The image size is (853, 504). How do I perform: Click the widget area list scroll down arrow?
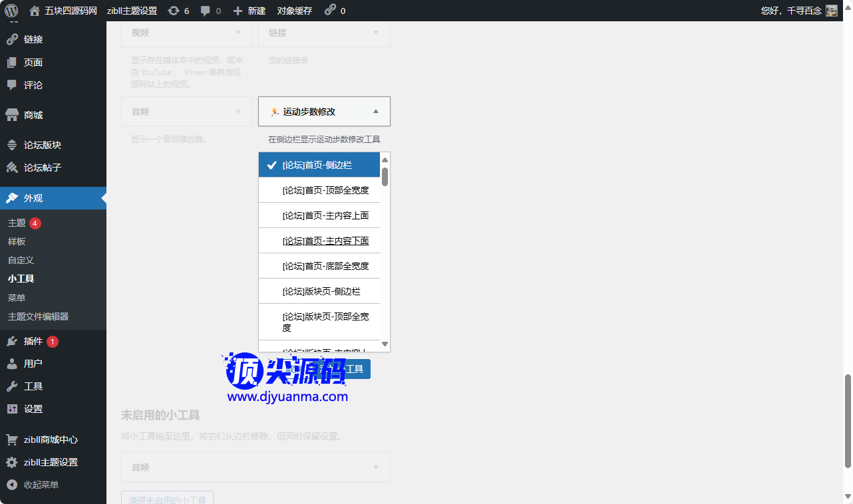pyautogui.click(x=385, y=344)
